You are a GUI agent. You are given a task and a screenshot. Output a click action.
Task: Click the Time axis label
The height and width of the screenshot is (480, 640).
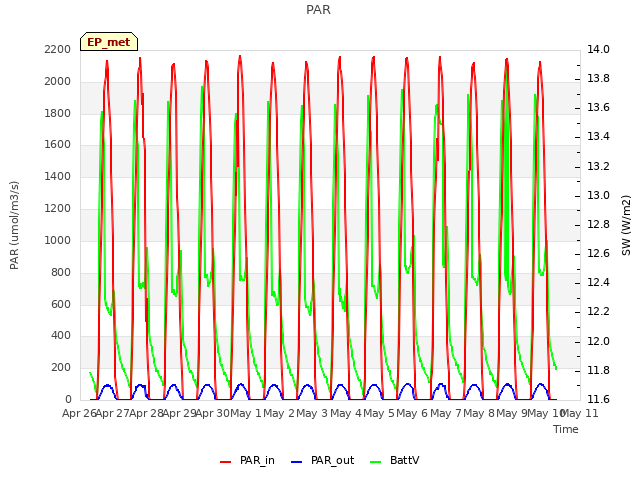click(x=566, y=429)
